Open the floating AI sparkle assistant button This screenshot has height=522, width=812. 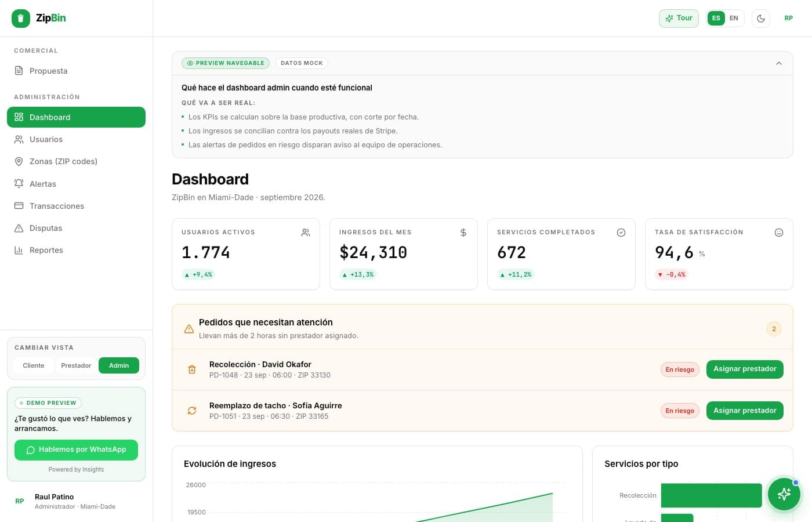[x=784, y=494]
